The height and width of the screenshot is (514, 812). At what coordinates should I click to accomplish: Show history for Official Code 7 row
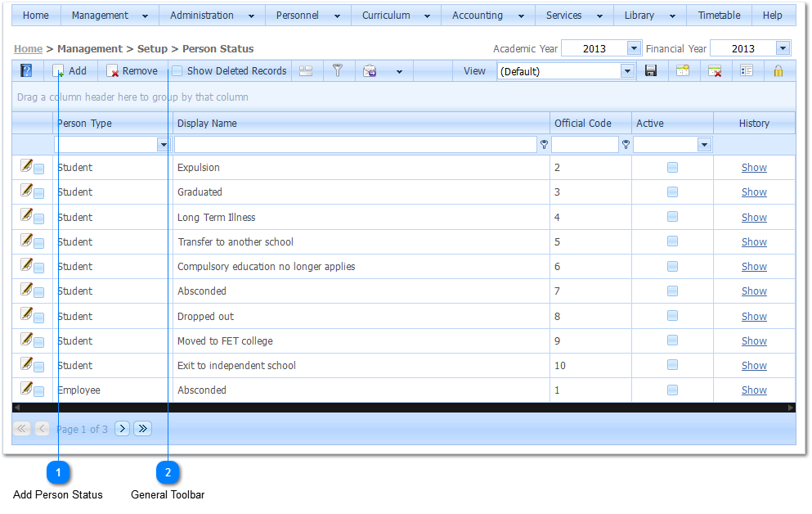click(754, 291)
